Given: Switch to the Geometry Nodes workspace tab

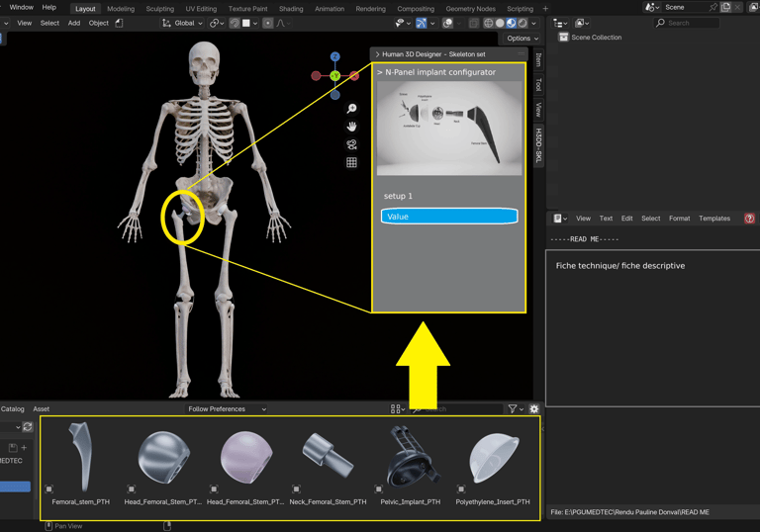Looking at the screenshot, I should coord(471,9).
